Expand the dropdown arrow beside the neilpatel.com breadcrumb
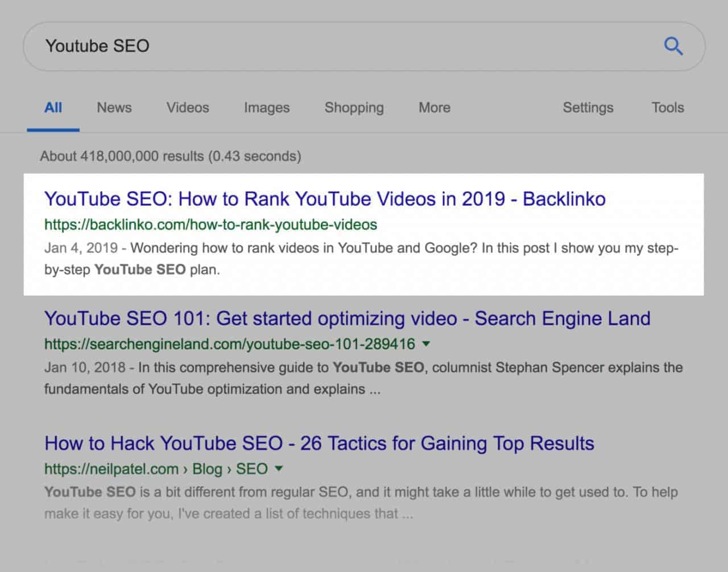This screenshot has width=728, height=572. tap(279, 469)
